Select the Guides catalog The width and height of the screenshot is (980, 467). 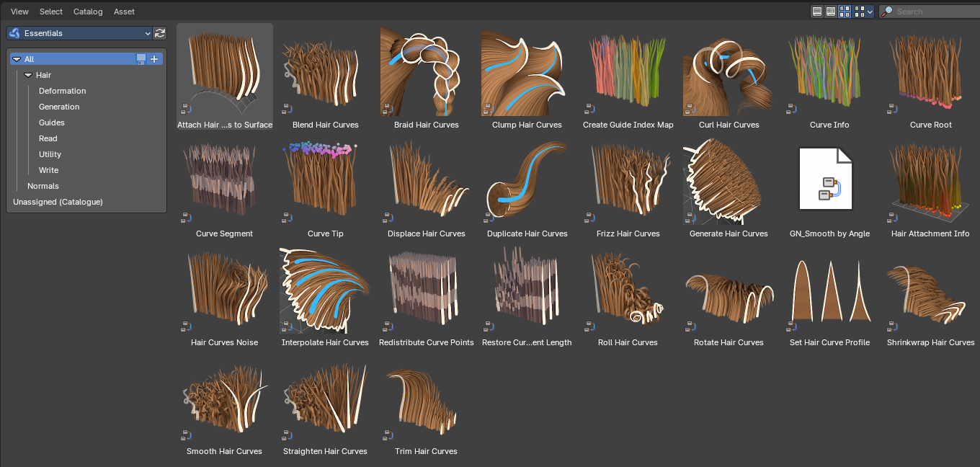52,123
